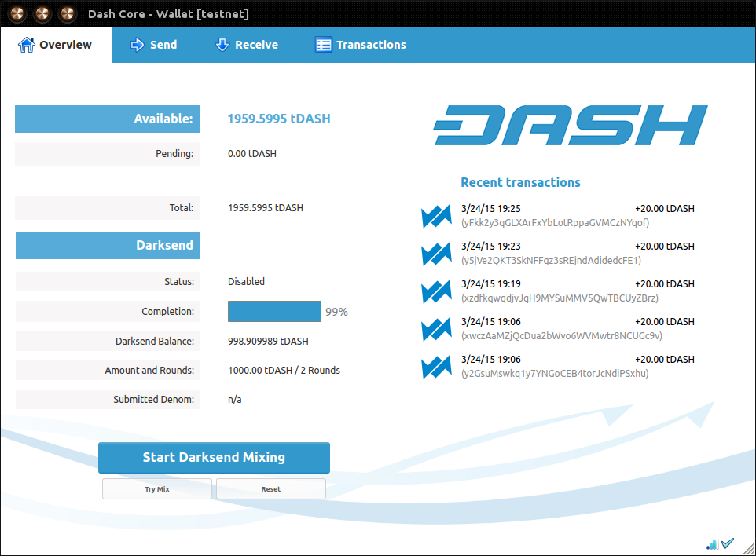Click the Darksend completion progress bar
This screenshot has height=556, width=756.
coord(274,311)
